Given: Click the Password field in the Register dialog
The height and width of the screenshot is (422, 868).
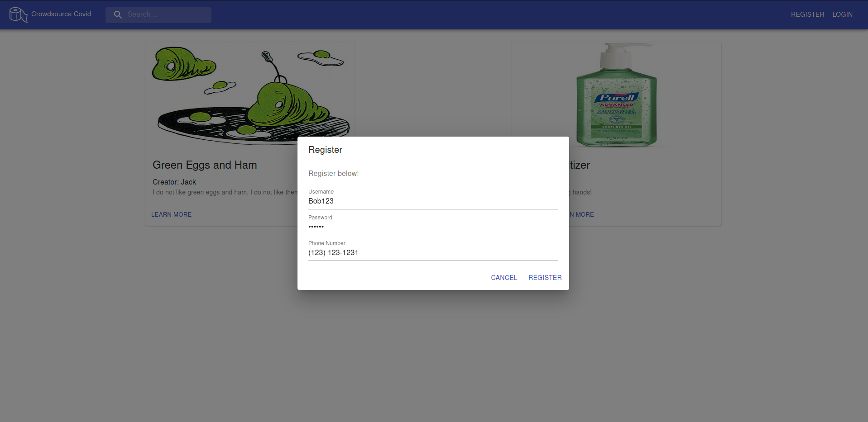Looking at the screenshot, I should (x=433, y=227).
